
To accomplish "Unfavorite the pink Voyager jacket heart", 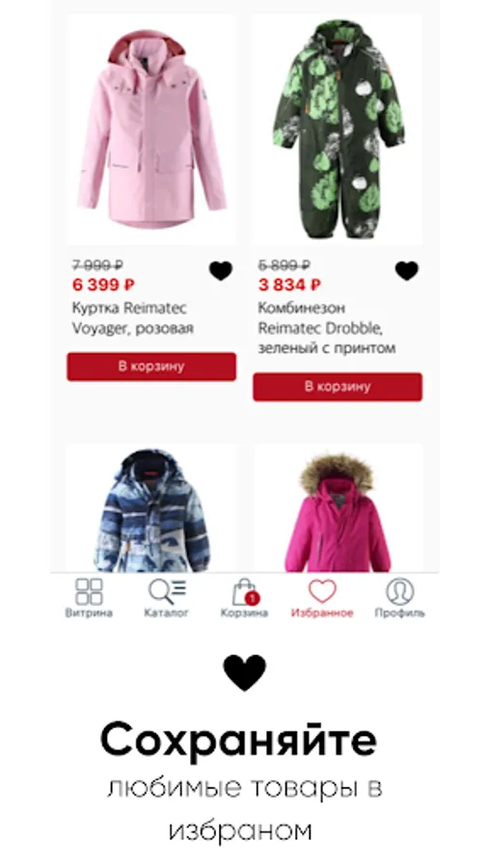I will 221,271.
